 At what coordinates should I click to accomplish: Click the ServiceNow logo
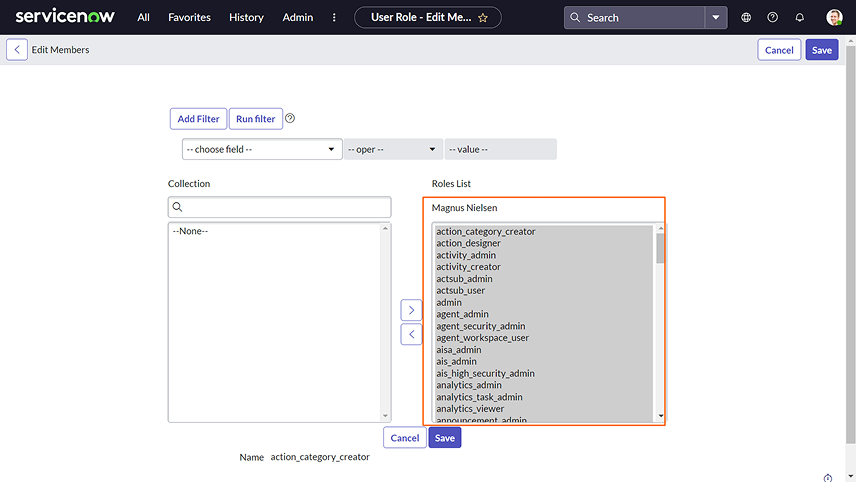point(65,16)
